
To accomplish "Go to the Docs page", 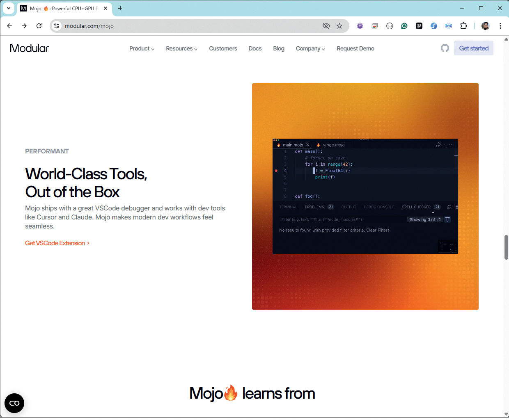I will click(x=255, y=48).
